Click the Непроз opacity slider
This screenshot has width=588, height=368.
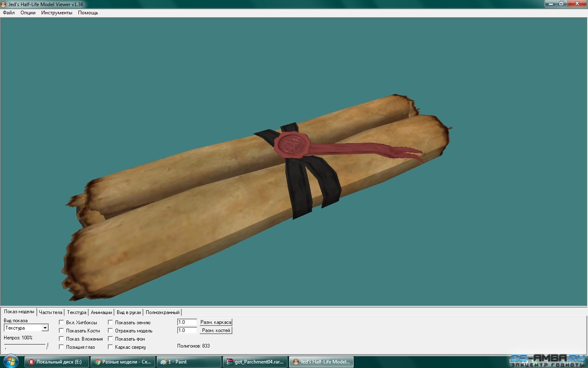click(x=26, y=346)
